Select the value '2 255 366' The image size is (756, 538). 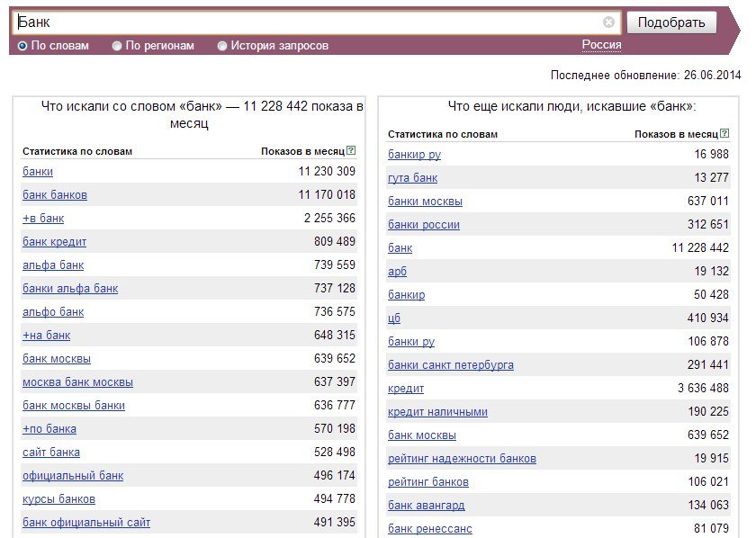point(329,218)
